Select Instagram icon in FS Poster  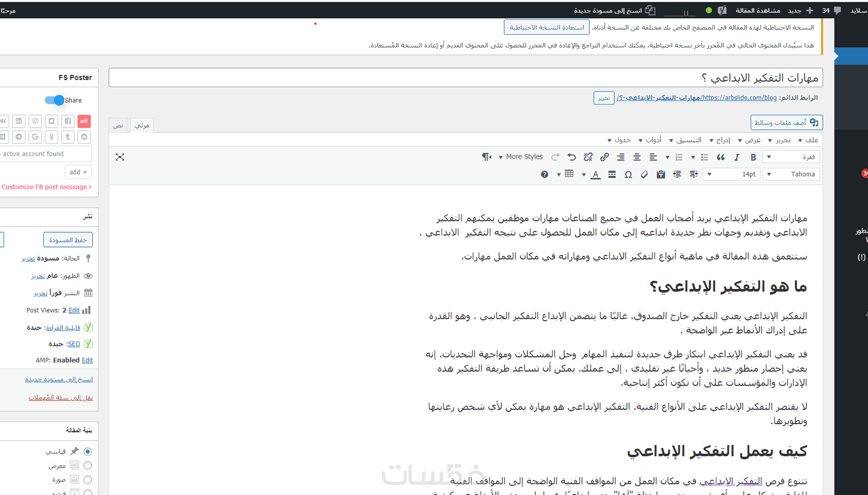[35, 121]
